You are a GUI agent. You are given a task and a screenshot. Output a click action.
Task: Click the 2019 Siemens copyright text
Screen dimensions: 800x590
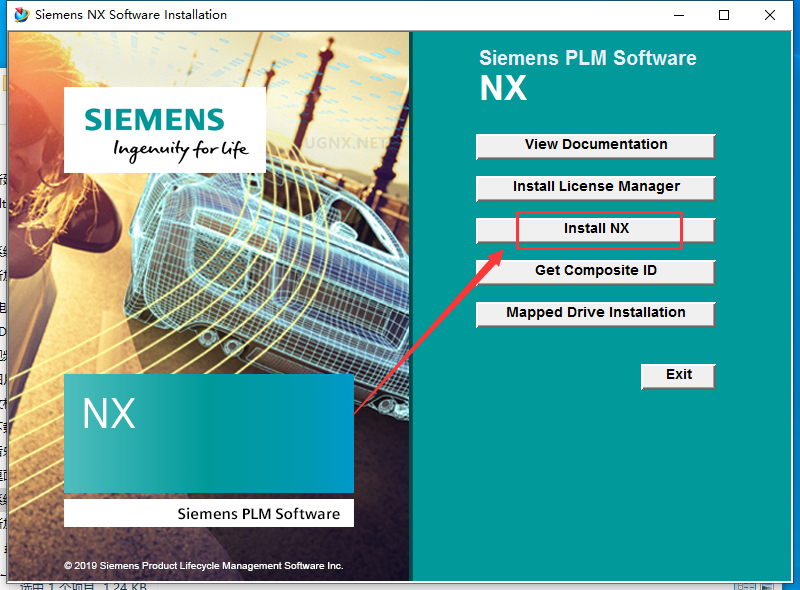[x=204, y=566]
